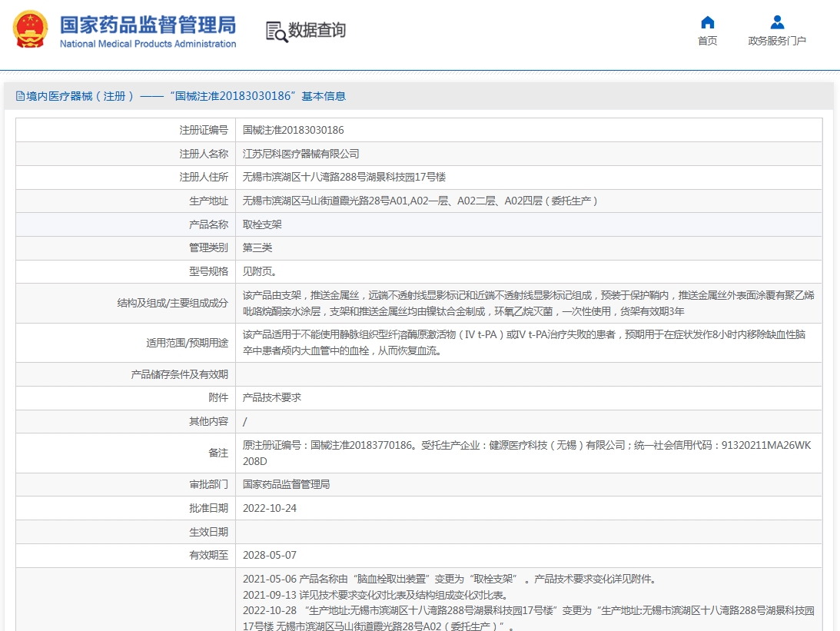Screen dimensions: 840x631
Task: Select the slash value in 其他内容 row
Action: (x=245, y=421)
